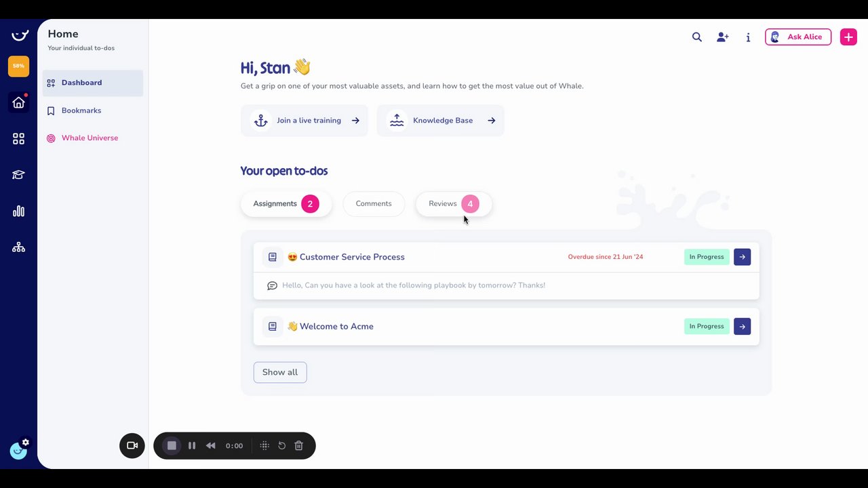Pause the screen recording
This screenshot has height=488, width=868.
coord(192,445)
